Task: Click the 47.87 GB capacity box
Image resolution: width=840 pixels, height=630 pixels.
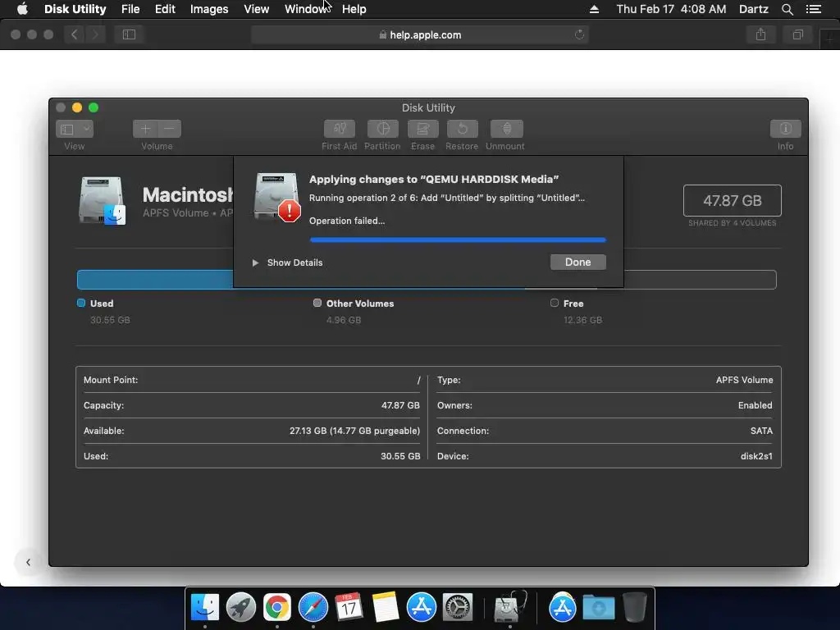Action: (x=733, y=200)
